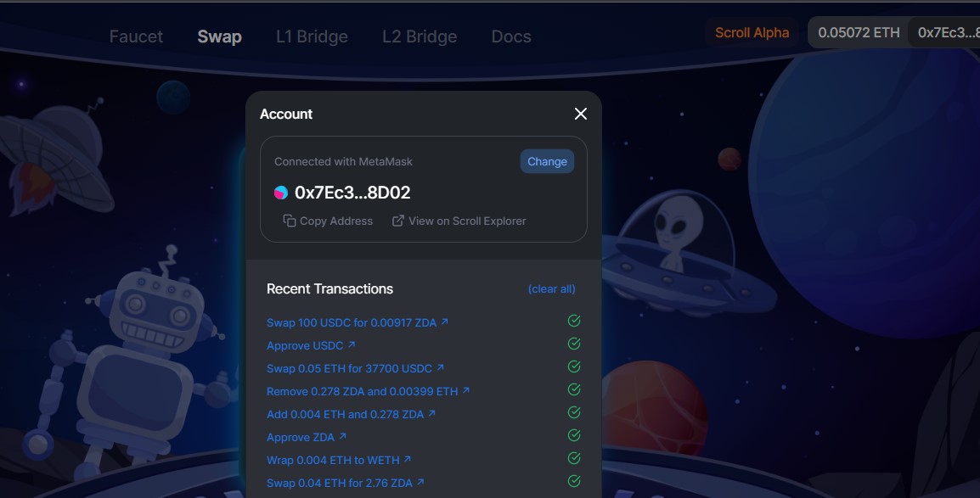Switch to the Swap tab
Image resolution: width=980 pixels, height=498 pixels.
[219, 36]
